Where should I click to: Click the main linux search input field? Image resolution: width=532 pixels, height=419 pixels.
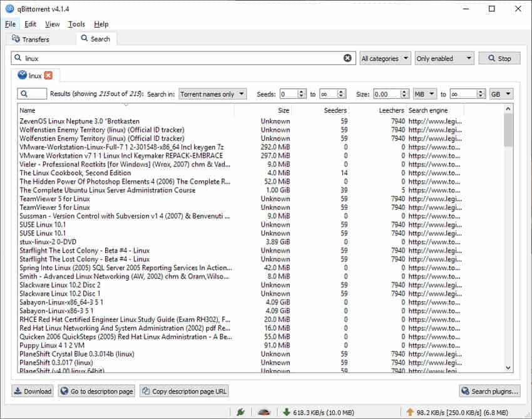pyautogui.click(x=183, y=58)
